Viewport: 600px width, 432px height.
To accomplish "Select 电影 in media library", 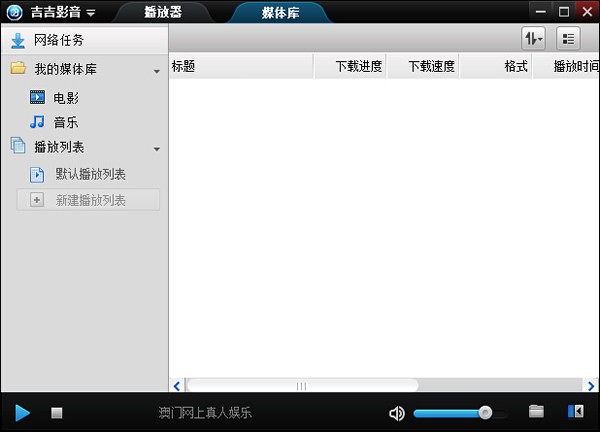I will pos(66,97).
